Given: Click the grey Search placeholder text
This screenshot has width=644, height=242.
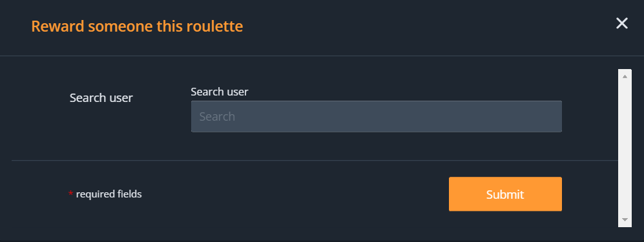Looking at the screenshot, I should [217, 117].
